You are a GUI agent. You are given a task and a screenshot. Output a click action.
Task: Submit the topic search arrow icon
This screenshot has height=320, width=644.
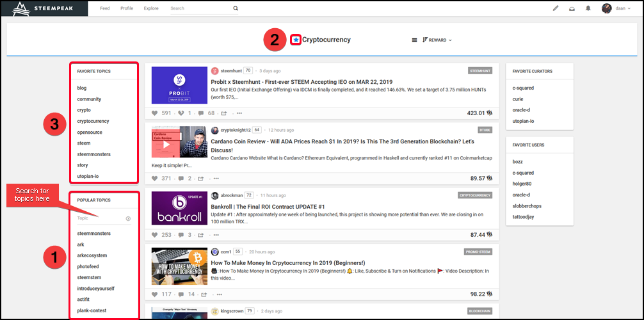[128, 218]
